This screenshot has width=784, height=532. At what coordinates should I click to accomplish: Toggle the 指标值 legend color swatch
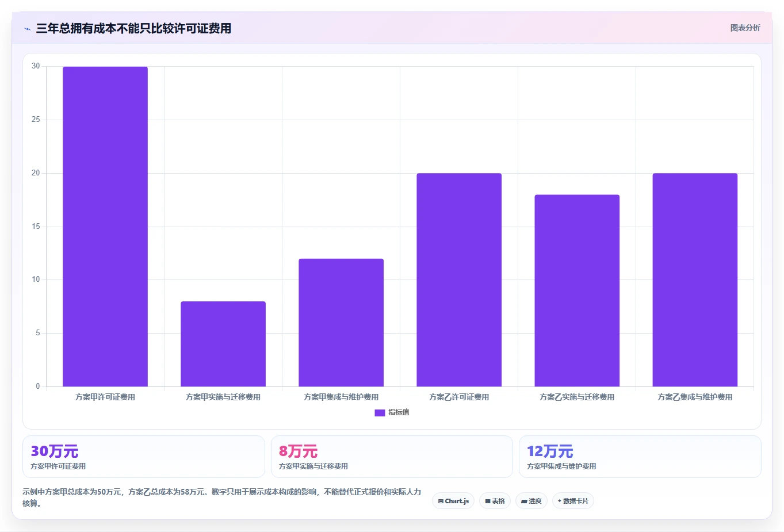(x=380, y=412)
